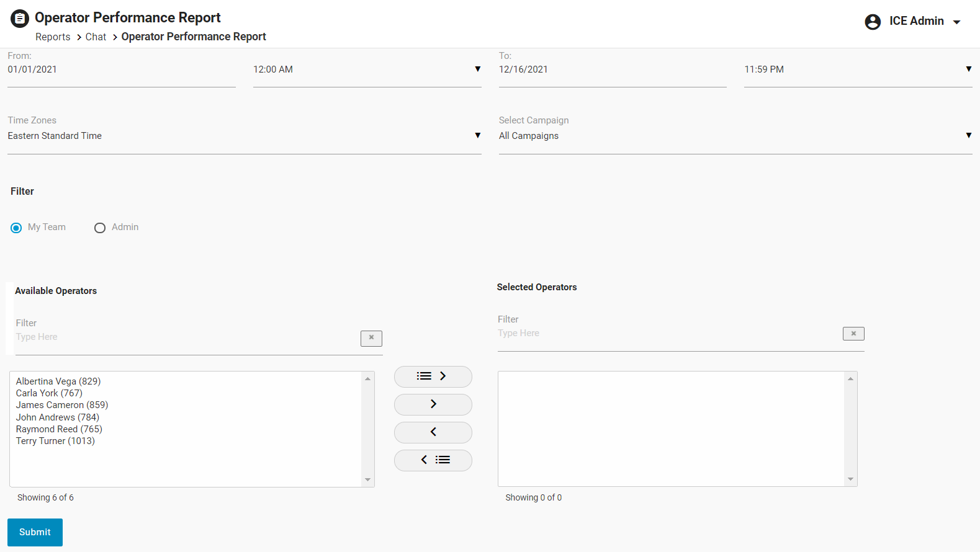
Task: Clear the Available Operators filter
Action: 371,338
